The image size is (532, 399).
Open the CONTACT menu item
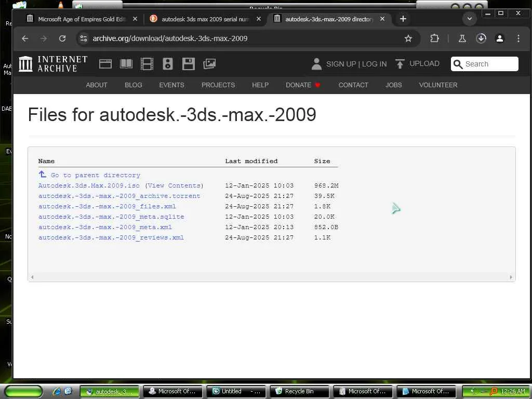(x=353, y=85)
